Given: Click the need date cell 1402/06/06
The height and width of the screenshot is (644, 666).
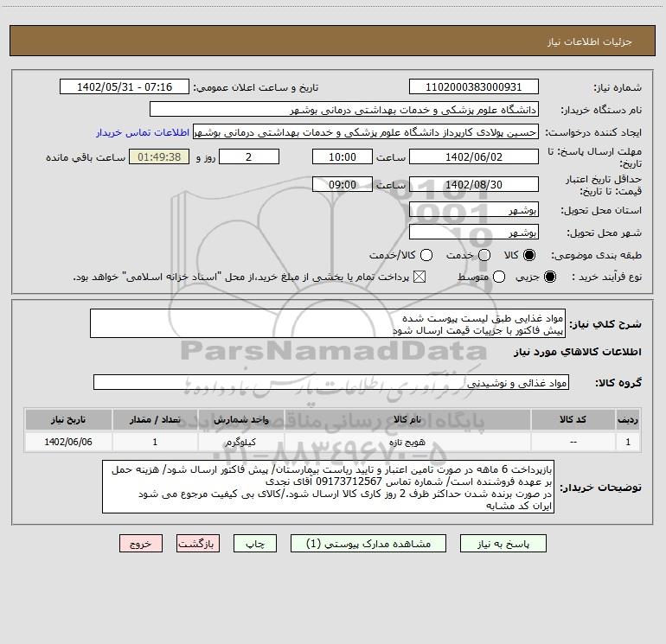Looking at the screenshot, I should (x=68, y=442).
